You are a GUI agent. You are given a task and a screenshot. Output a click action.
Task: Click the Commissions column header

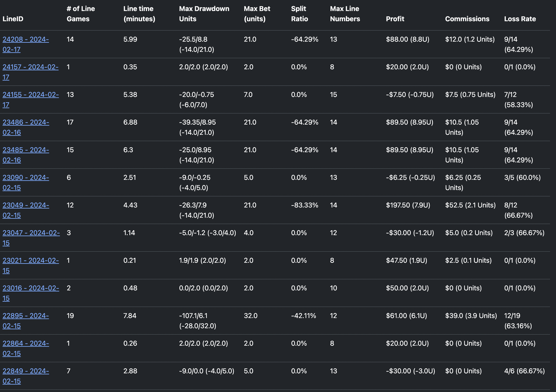tap(467, 19)
